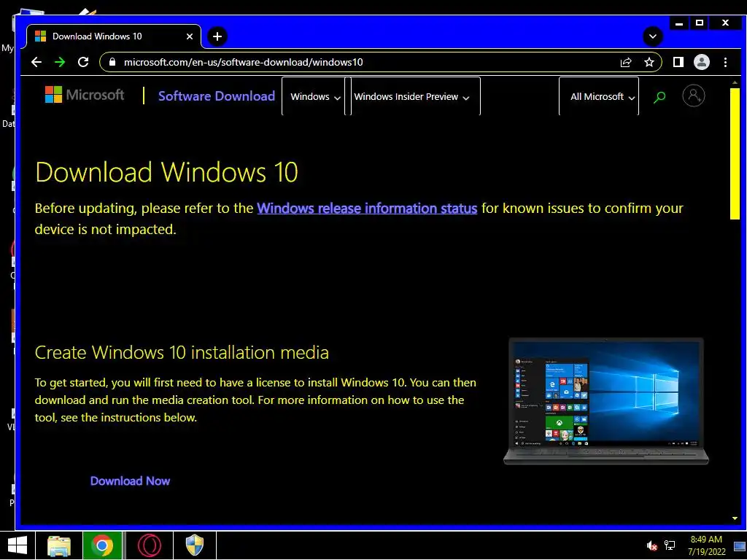
Task: View site info via the padlock icon
Action: (112, 62)
